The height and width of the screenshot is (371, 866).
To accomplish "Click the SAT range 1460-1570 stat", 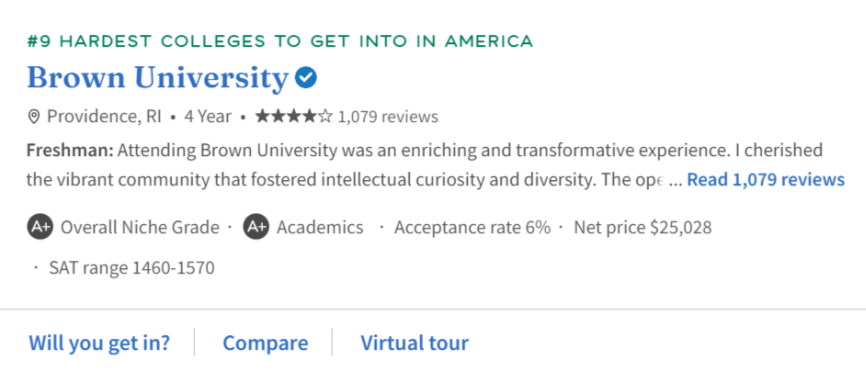I will click(131, 268).
